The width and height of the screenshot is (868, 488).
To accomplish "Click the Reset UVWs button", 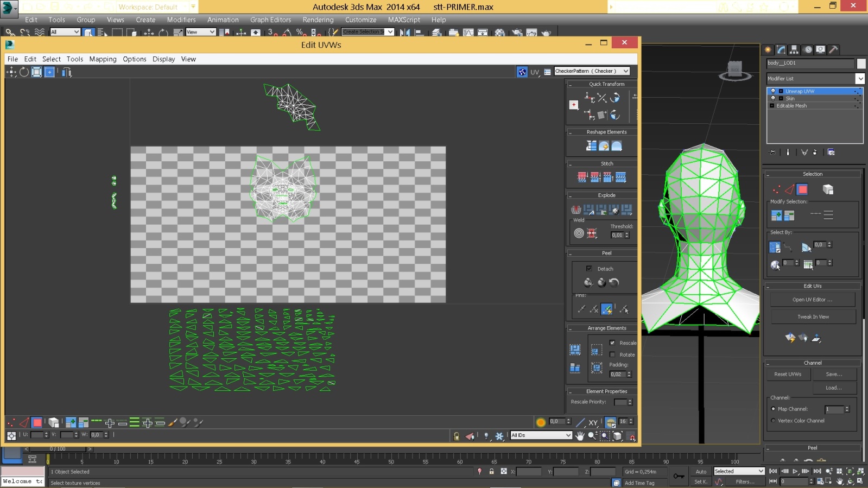I will (x=788, y=374).
